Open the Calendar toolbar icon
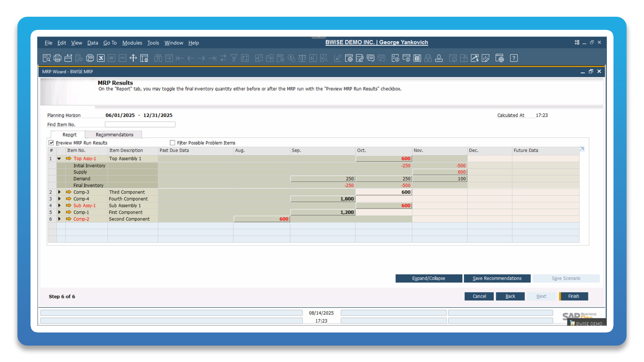Screen dimensions: 644x362 coord(417,58)
